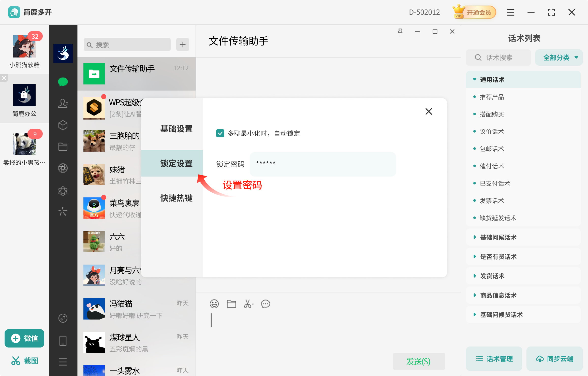Uncheck auto-lock when minimized option

click(220, 133)
